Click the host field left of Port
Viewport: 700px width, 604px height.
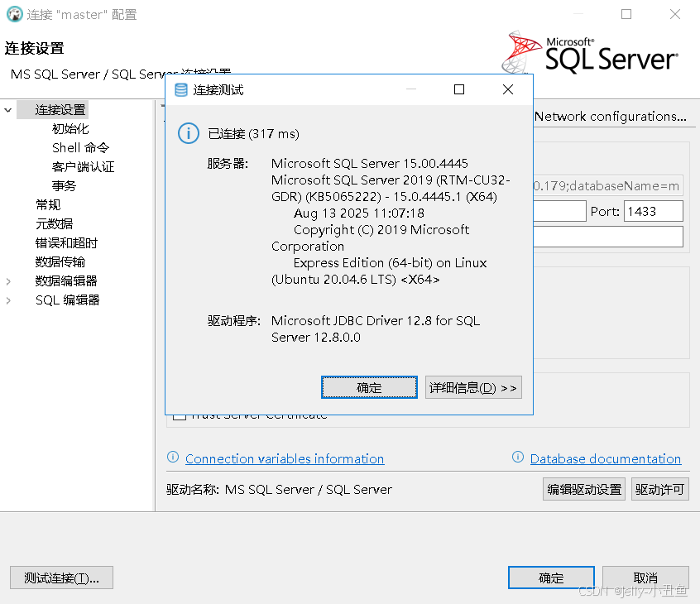[559, 211]
